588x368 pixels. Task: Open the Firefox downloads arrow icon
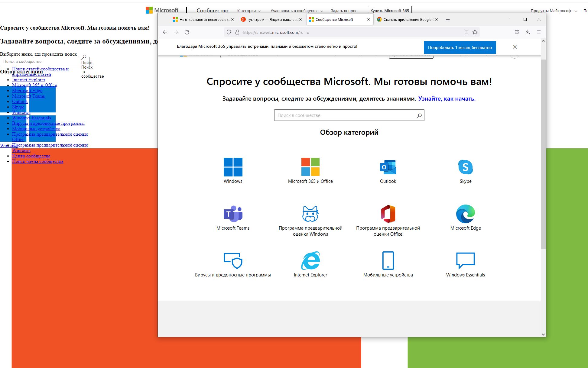(x=528, y=32)
